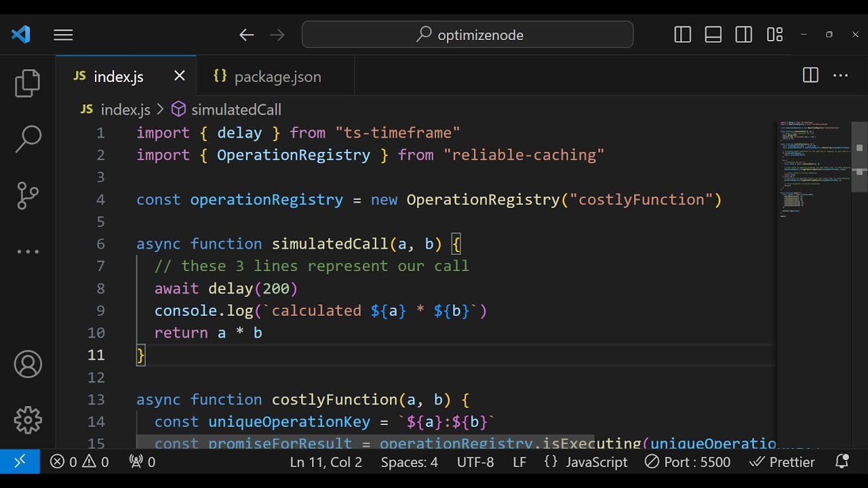
Task: Show additional views ellipsis in activity bar
Action: 28,251
